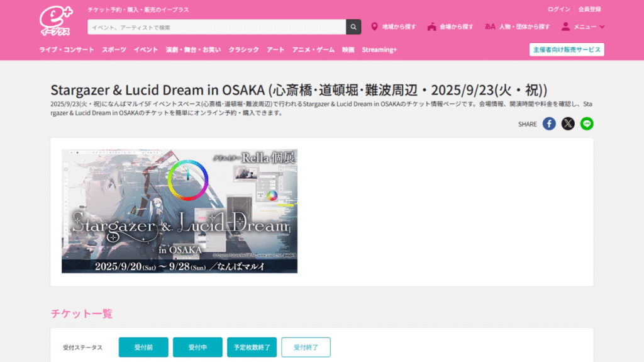This screenshot has height=362, width=644.
Task: Open スポーツ category
Action: 114,49
